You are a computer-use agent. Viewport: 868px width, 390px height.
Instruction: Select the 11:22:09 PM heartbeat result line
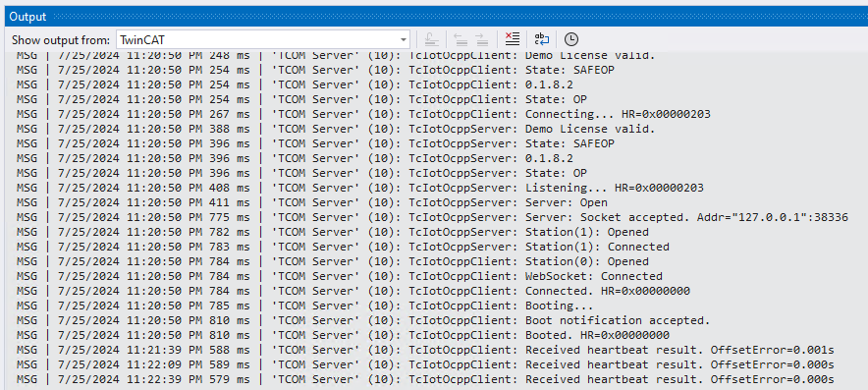426,364
